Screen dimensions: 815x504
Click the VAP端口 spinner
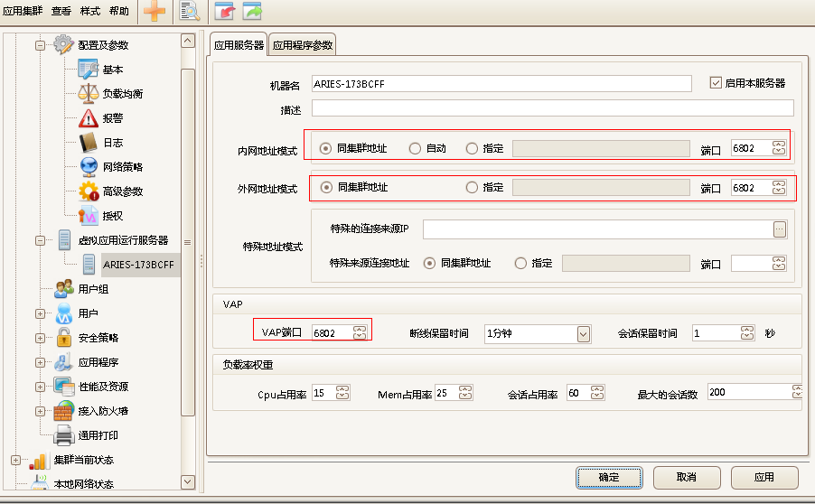click(x=360, y=333)
